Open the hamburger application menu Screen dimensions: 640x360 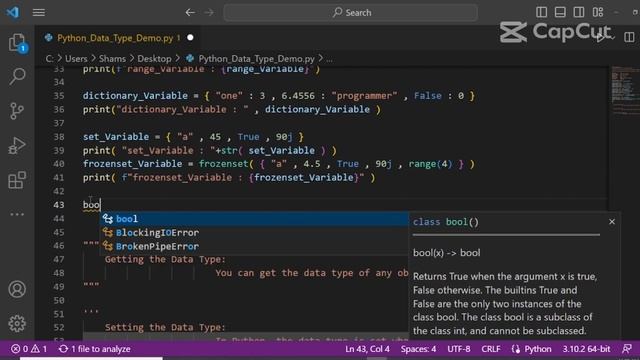tap(39, 13)
